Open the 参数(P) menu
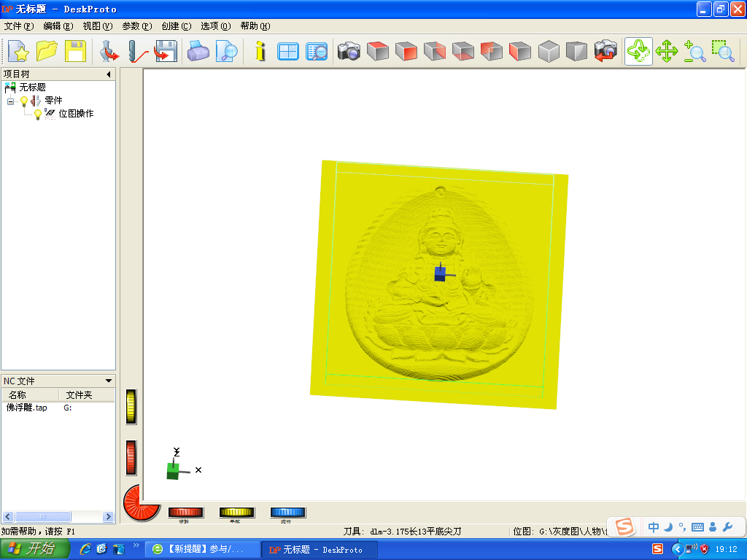 point(137,26)
